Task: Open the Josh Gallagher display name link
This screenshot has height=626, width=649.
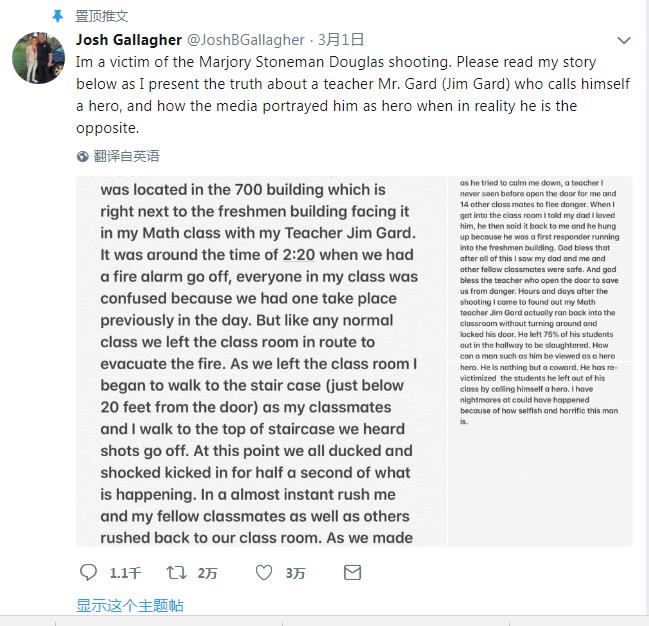Action: point(129,40)
